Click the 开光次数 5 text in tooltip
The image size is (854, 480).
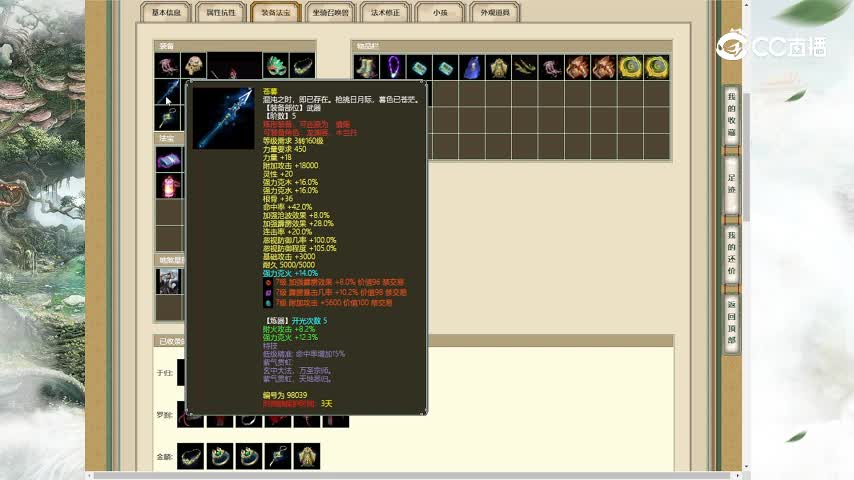(309, 321)
